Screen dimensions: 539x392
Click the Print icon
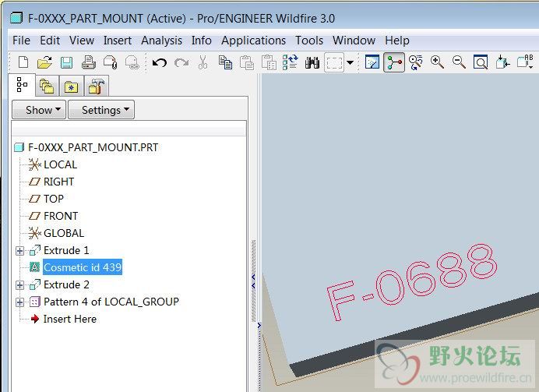click(88, 62)
